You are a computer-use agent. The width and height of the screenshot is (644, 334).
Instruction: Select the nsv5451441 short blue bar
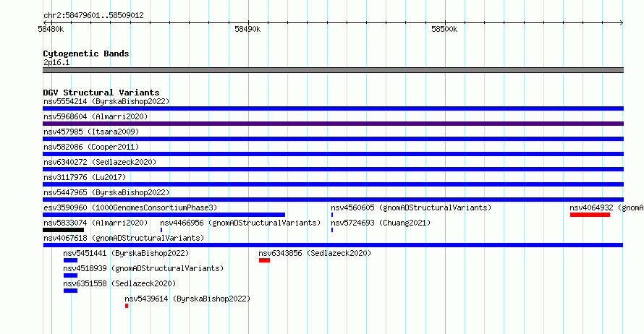[x=70, y=260]
